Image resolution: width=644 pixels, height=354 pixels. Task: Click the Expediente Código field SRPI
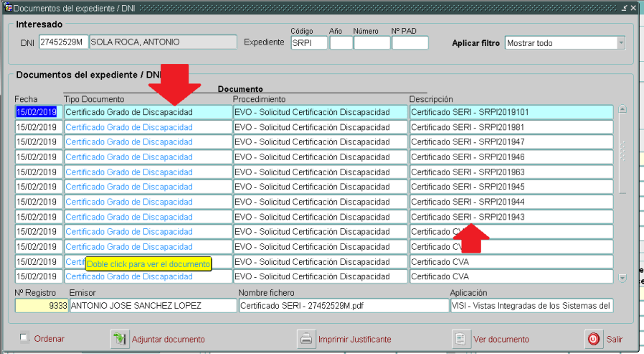tap(308, 43)
